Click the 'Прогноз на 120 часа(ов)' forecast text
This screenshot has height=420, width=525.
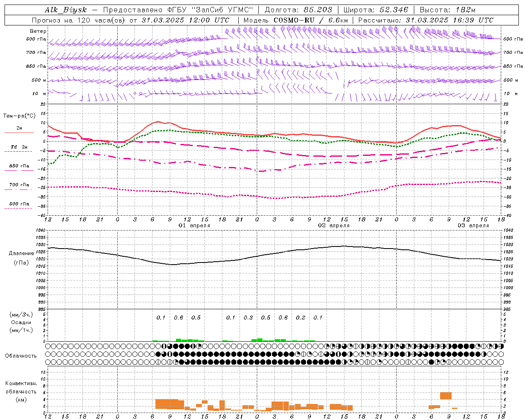[x=79, y=20]
